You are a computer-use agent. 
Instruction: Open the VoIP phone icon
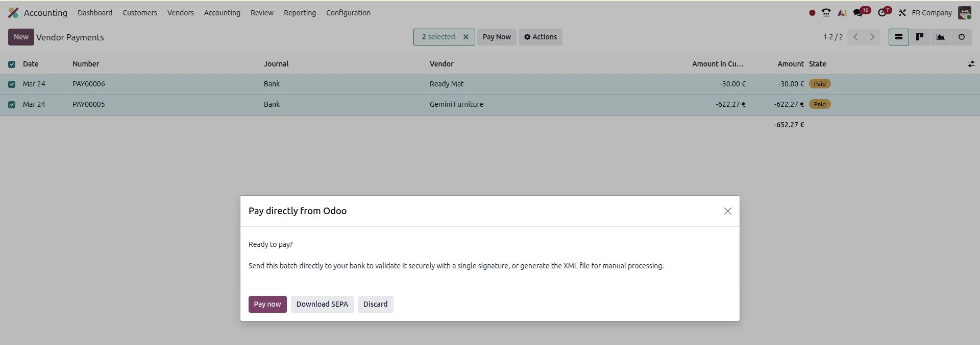(826, 13)
